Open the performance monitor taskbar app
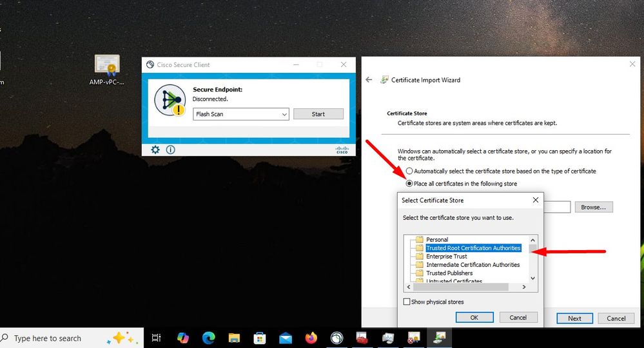The width and height of the screenshot is (644, 348). pos(387,338)
